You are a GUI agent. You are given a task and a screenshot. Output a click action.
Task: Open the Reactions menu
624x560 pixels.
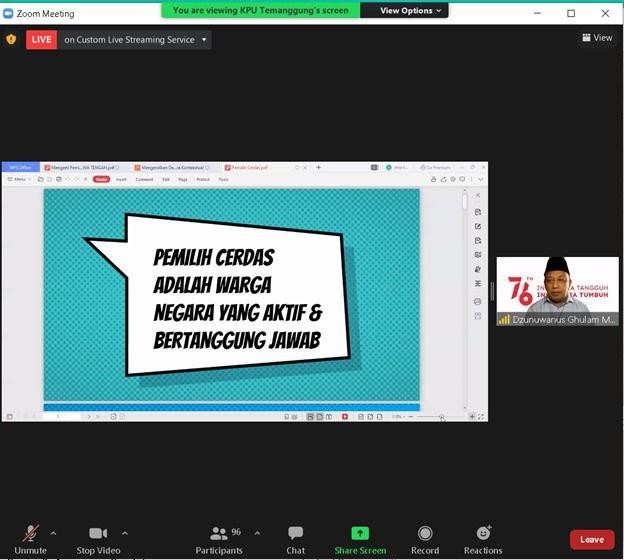(x=483, y=538)
